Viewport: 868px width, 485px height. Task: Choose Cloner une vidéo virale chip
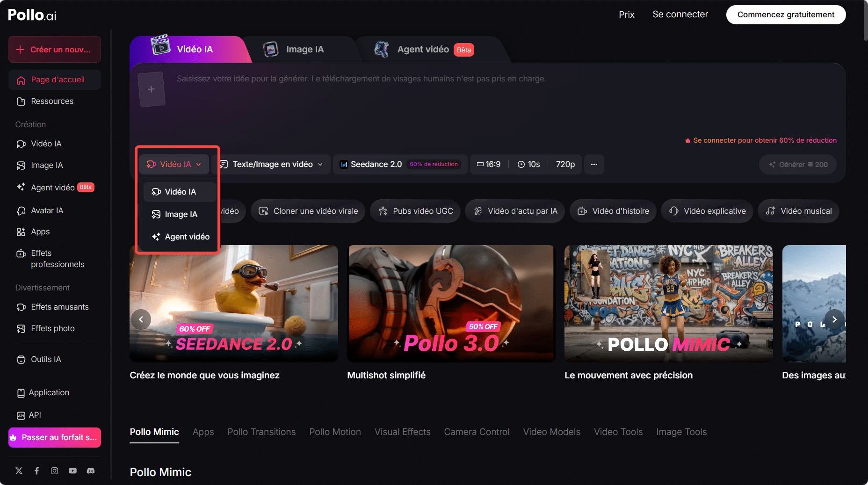pyautogui.click(x=309, y=211)
